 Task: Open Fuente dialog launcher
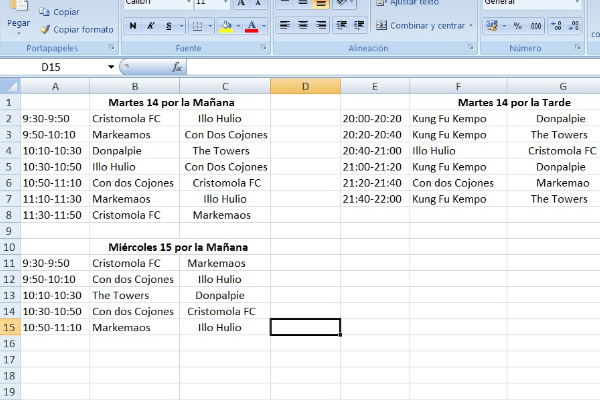pyautogui.click(x=264, y=47)
